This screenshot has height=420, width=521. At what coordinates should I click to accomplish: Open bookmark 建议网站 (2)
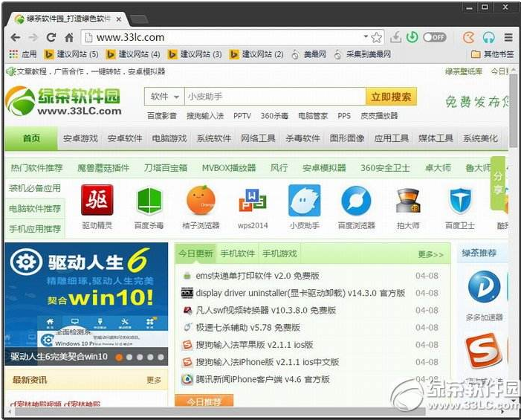(256, 54)
